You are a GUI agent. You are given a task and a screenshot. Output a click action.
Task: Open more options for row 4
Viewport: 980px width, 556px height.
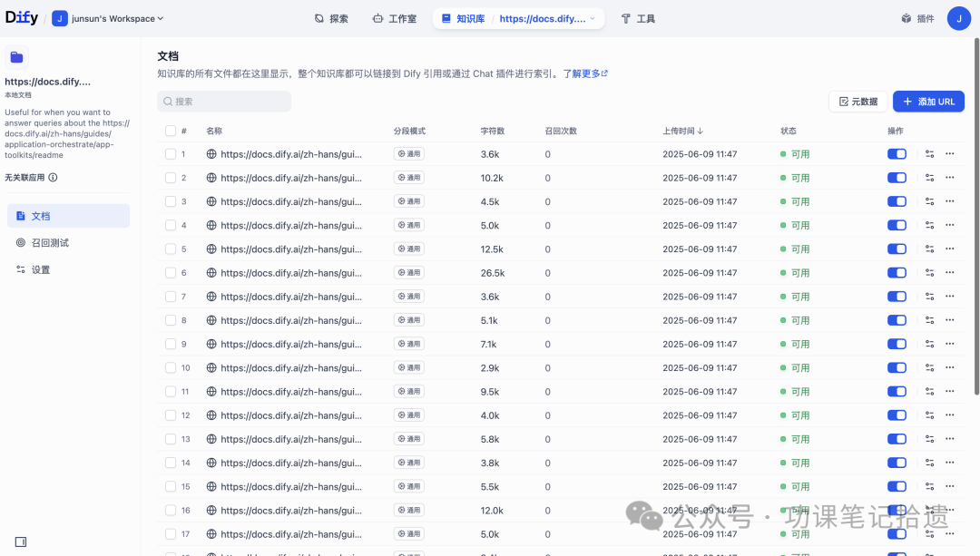tap(949, 225)
